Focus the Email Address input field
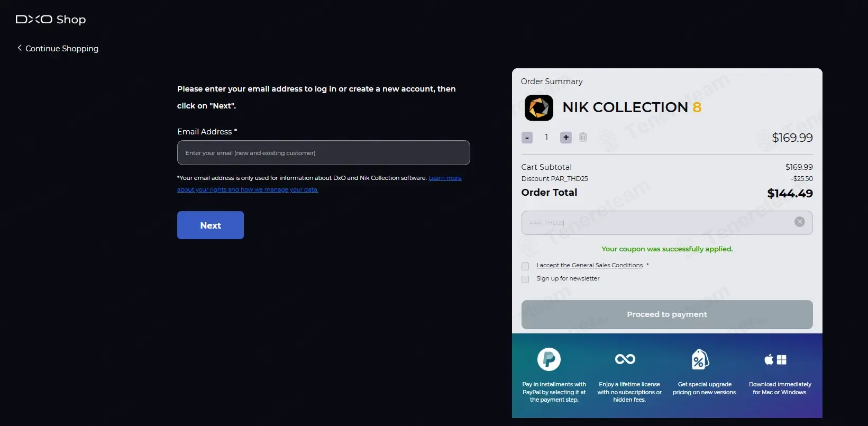868x426 pixels. click(x=323, y=153)
